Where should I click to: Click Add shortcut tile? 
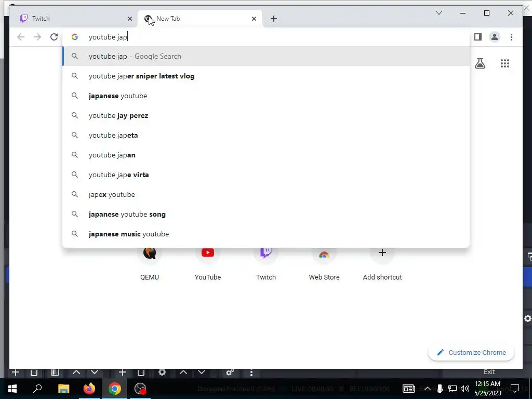(382, 264)
